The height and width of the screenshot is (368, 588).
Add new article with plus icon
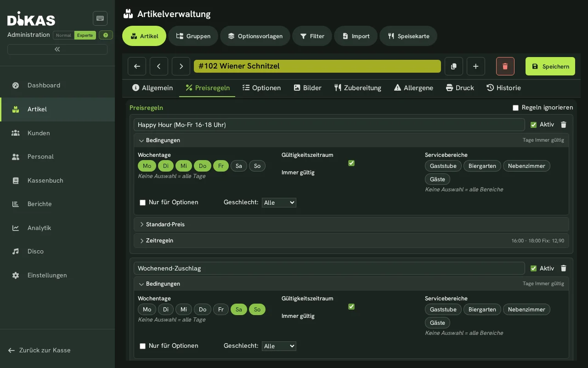pos(476,66)
